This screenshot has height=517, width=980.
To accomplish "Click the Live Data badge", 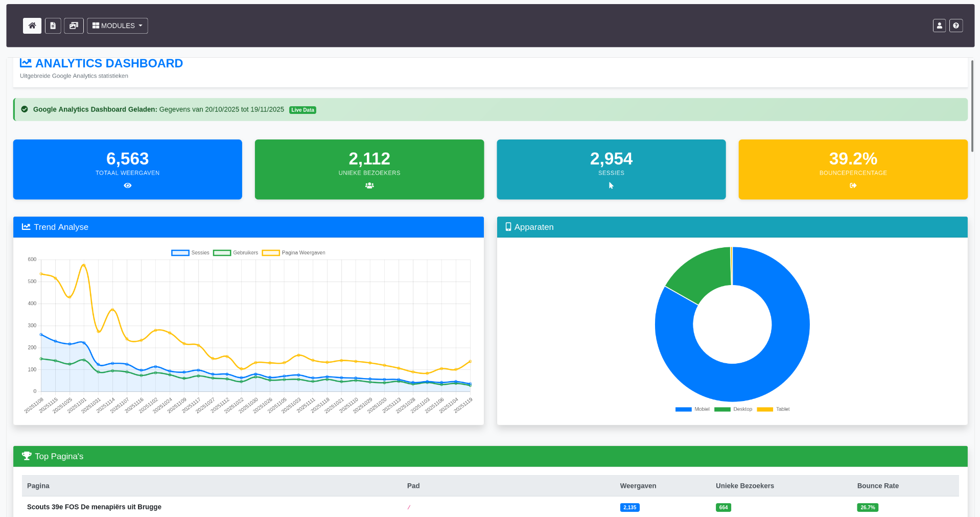I will tap(302, 109).
